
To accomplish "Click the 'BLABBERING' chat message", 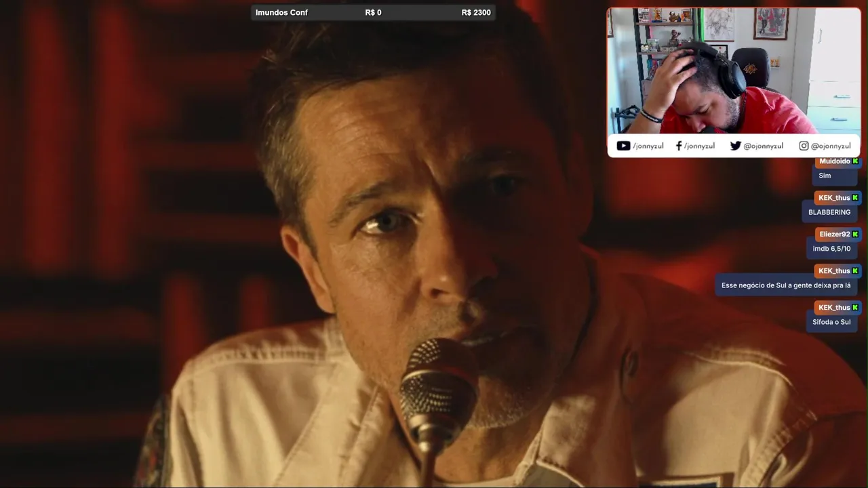I will (x=829, y=212).
